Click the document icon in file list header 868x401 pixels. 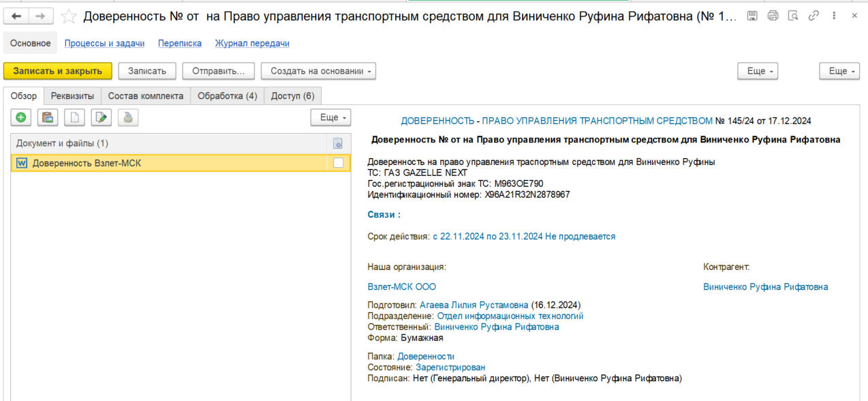pos(338,143)
